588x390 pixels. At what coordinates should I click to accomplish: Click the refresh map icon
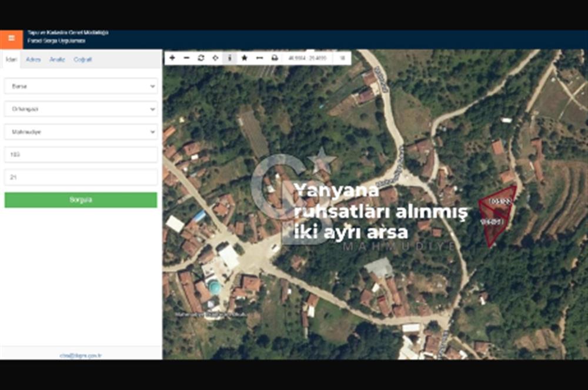201,58
